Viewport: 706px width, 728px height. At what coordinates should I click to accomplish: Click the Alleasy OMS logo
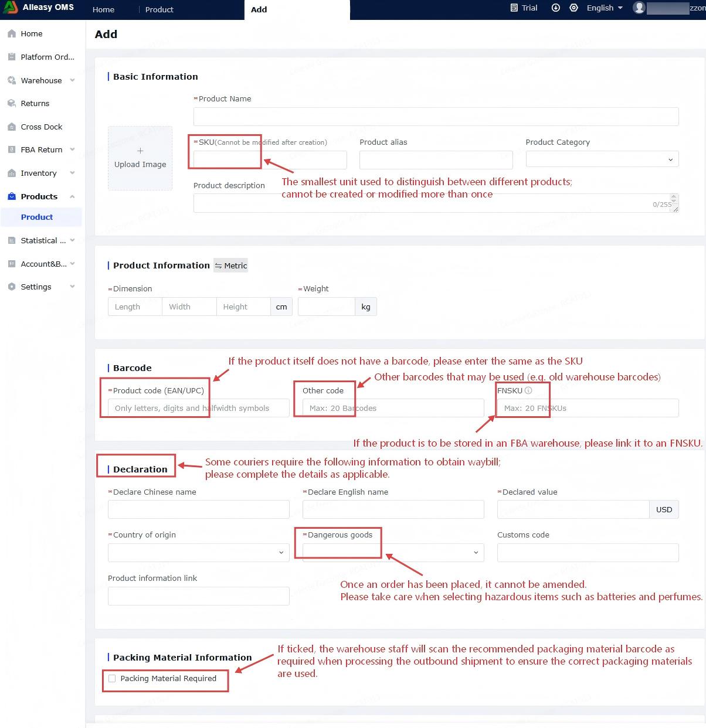tap(39, 8)
